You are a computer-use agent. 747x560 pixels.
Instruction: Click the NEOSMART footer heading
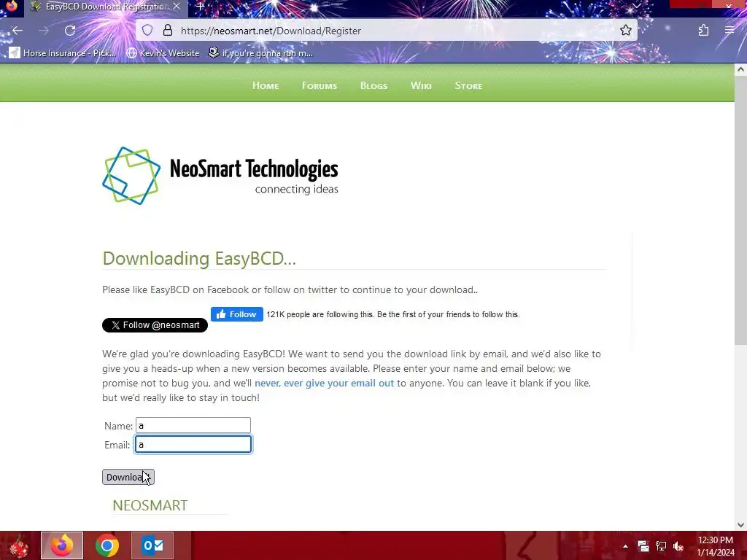click(150, 505)
